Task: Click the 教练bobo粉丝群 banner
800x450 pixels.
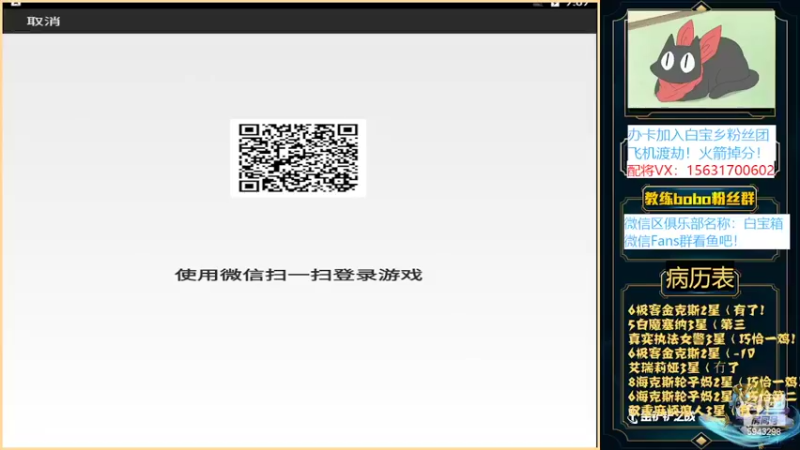Action: [x=699, y=198]
